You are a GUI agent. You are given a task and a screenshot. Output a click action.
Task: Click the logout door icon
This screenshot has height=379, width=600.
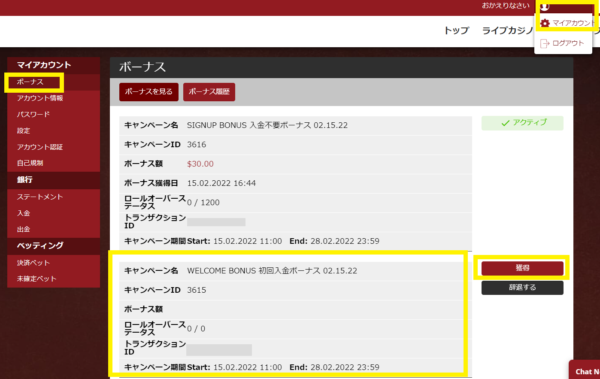[x=544, y=44]
